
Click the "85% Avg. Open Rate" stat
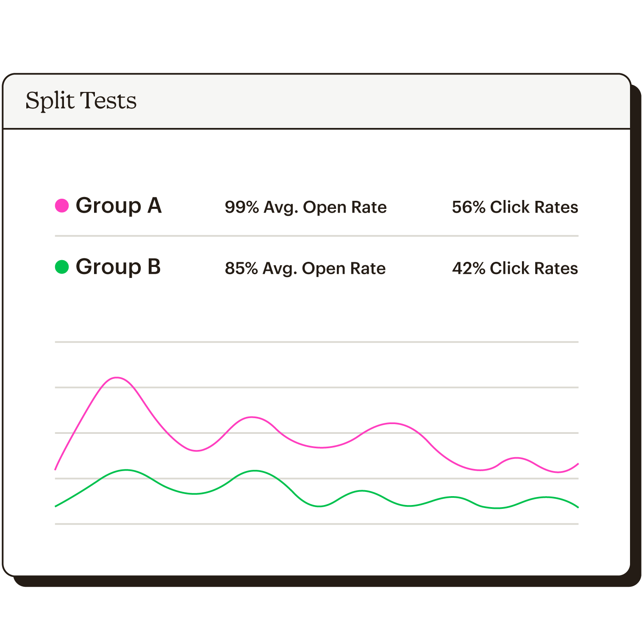pyautogui.click(x=305, y=268)
